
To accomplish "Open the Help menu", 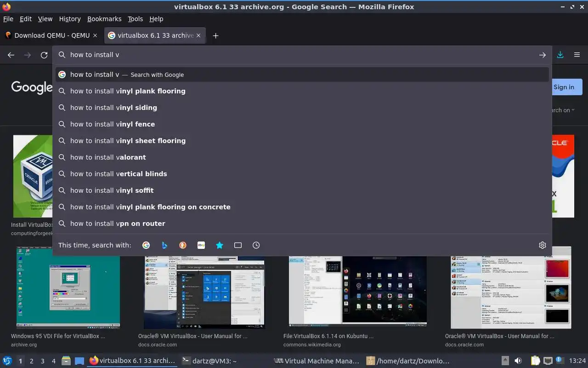I will [156, 19].
